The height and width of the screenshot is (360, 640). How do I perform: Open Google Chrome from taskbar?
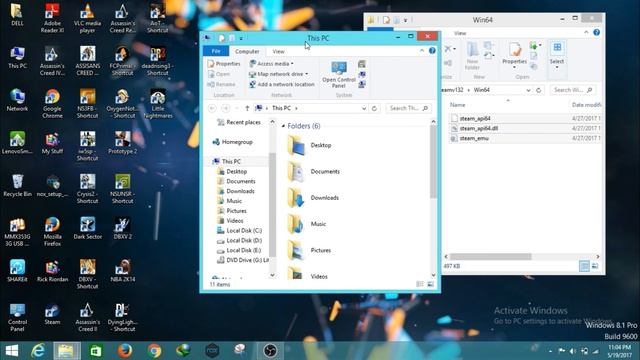154,351
